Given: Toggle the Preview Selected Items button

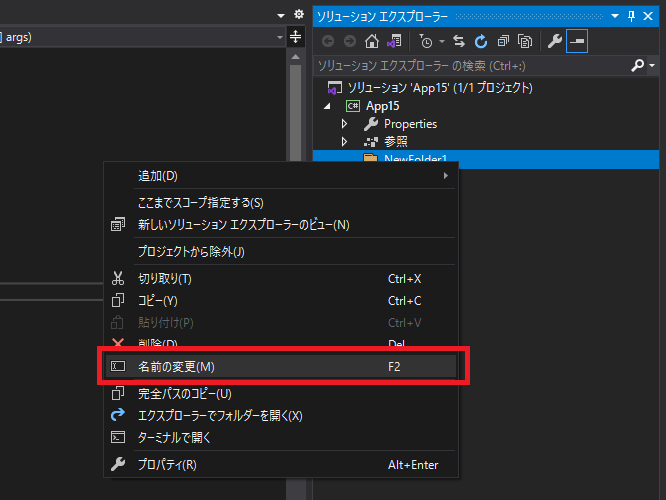Looking at the screenshot, I should coord(577,41).
